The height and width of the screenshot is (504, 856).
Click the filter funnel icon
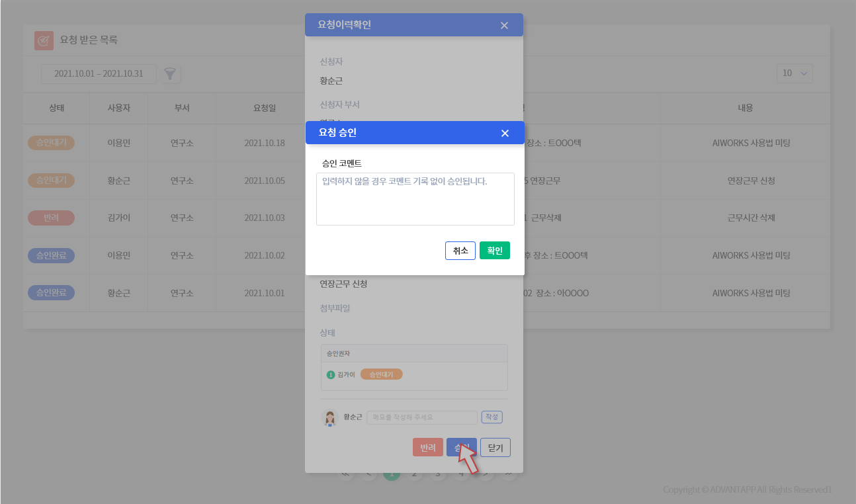[x=171, y=74]
